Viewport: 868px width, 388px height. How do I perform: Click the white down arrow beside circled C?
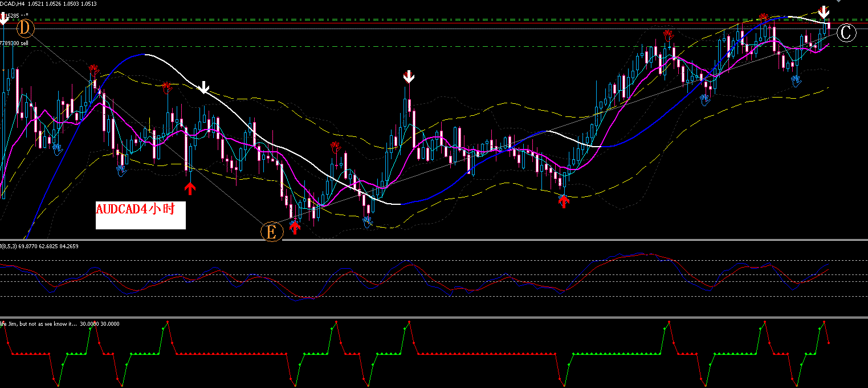tap(824, 13)
